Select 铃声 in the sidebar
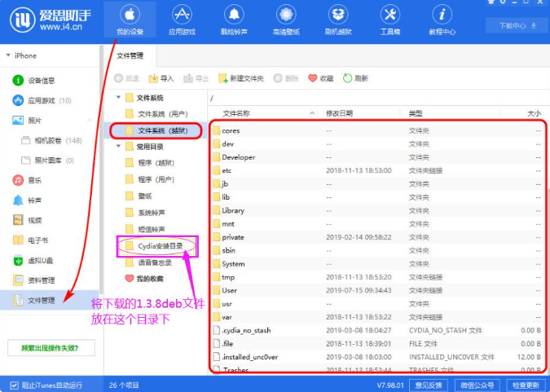 click(51, 200)
